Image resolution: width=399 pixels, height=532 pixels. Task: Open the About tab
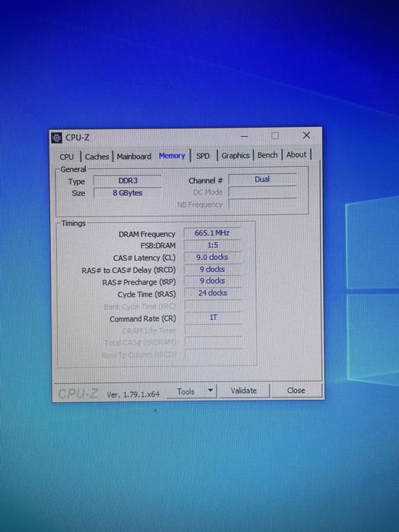(296, 155)
